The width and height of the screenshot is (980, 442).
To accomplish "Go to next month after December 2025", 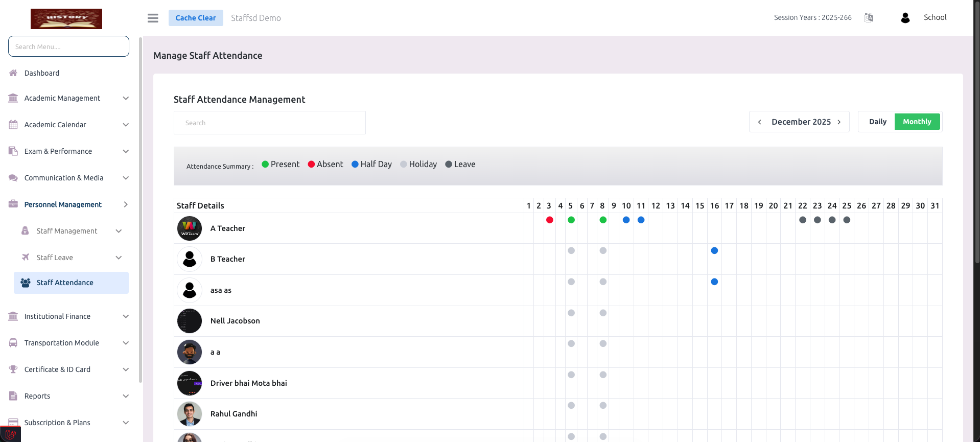I will click(839, 122).
